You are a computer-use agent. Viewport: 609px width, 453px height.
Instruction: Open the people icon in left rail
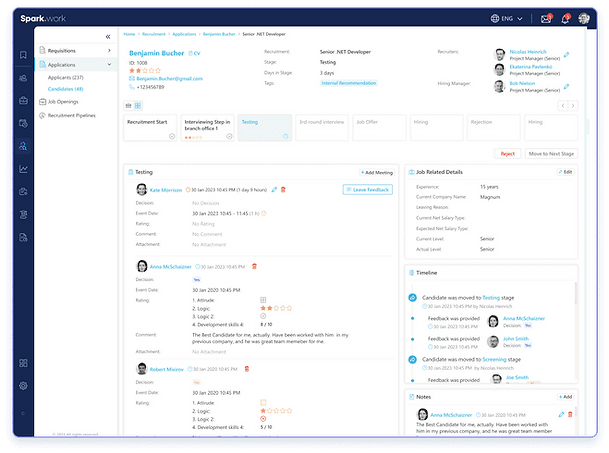coord(23,78)
